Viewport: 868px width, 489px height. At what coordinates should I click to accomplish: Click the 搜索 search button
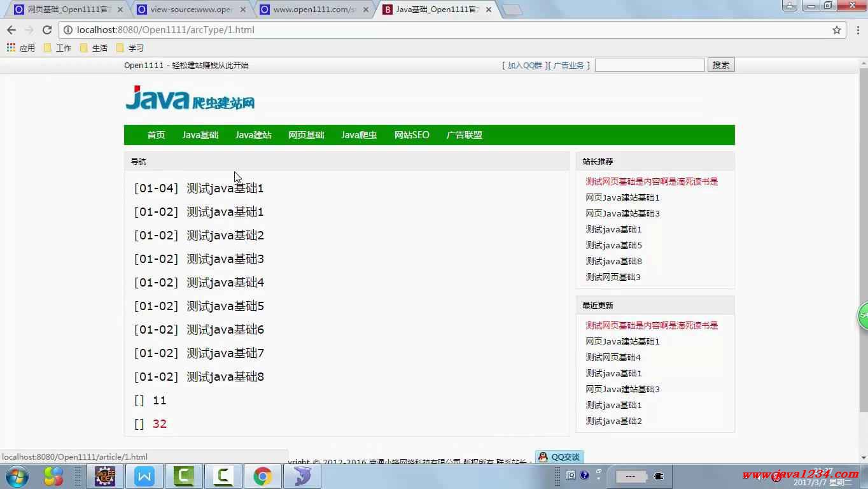721,65
